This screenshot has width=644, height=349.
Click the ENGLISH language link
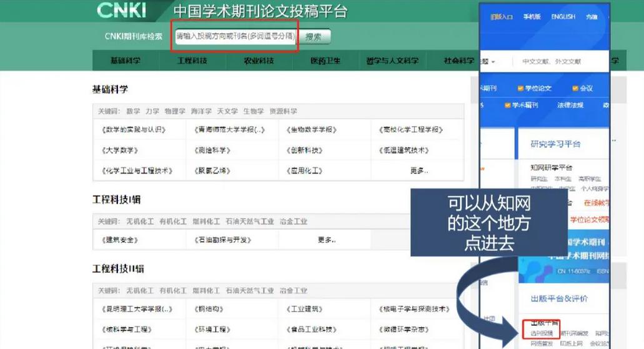[563, 17]
